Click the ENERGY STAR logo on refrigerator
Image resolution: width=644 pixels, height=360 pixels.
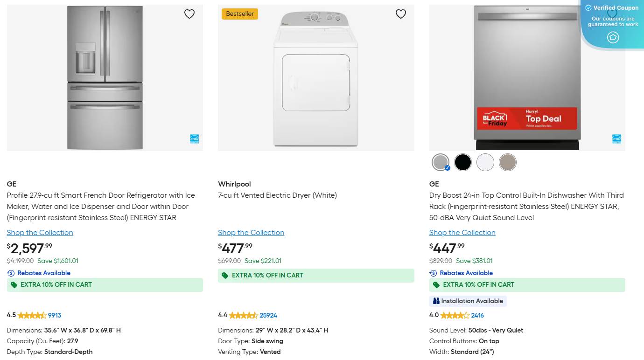pos(195,138)
